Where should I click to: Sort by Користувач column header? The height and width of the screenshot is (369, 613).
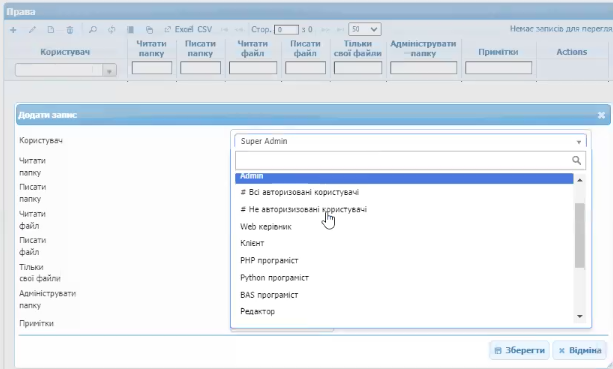pos(65,52)
